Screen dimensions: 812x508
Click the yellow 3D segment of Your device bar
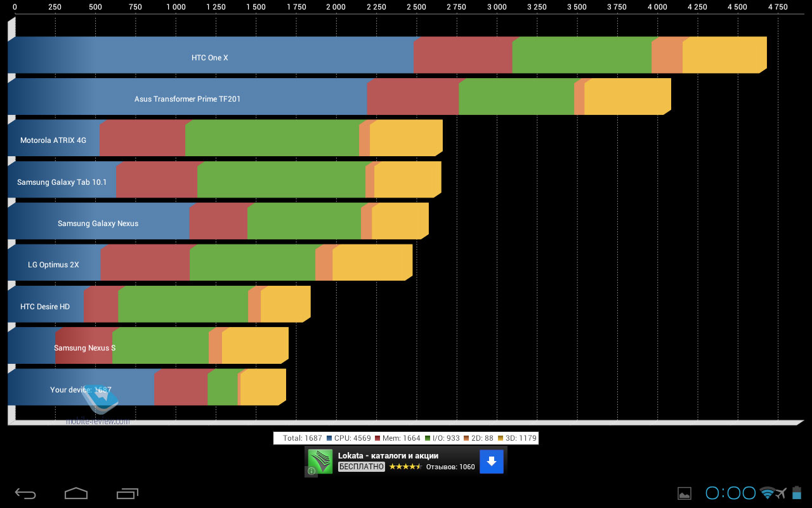click(263, 387)
